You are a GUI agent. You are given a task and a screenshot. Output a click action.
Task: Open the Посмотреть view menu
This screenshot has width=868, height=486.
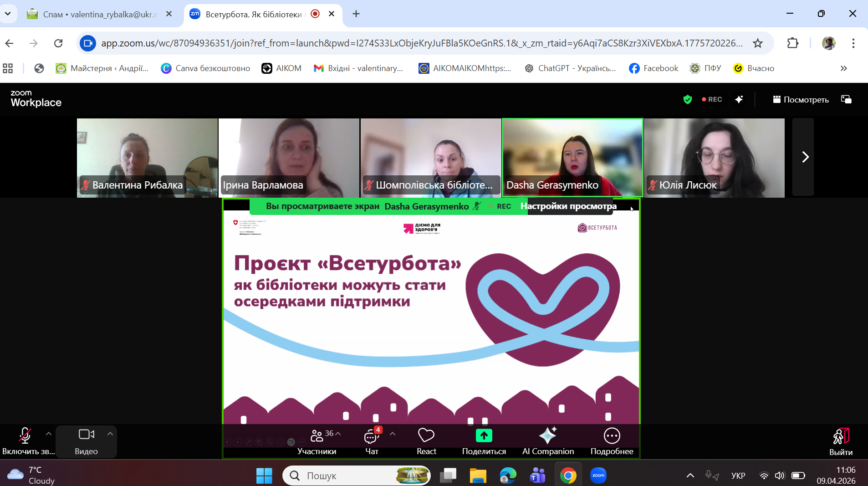pyautogui.click(x=801, y=99)
